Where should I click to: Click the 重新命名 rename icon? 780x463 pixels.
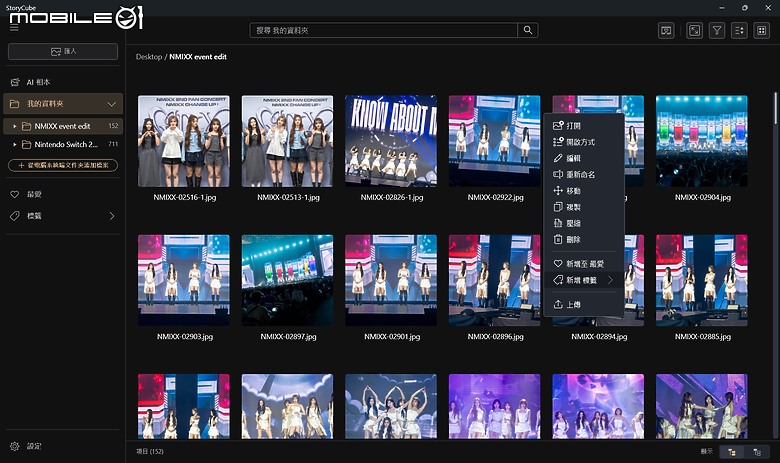[x=558, y=175]
